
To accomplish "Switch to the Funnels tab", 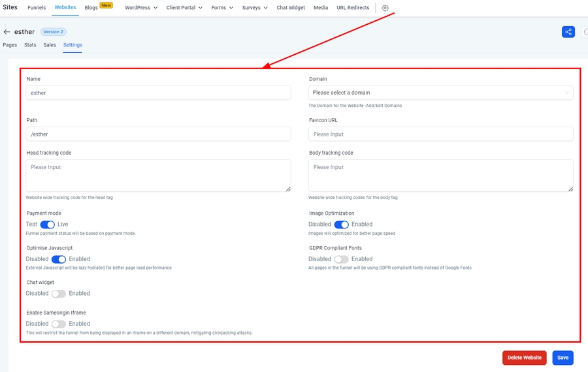I will click(x=37, y=8).
